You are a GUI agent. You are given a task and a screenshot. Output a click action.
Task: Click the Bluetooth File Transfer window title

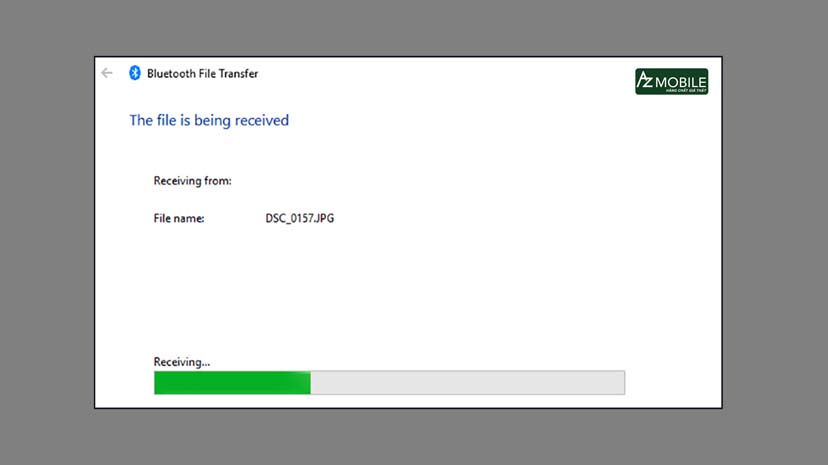tap(202, 73)
